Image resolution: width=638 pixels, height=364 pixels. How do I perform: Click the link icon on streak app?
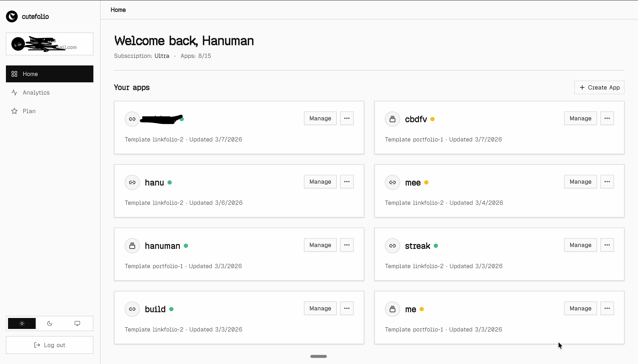click(x=392, y=246)
